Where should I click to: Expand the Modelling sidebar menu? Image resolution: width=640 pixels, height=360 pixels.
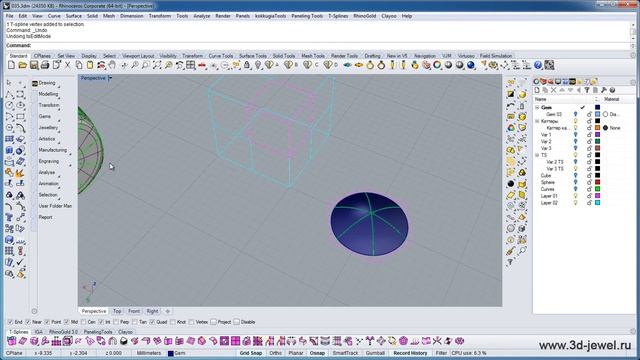pos(48,94)
